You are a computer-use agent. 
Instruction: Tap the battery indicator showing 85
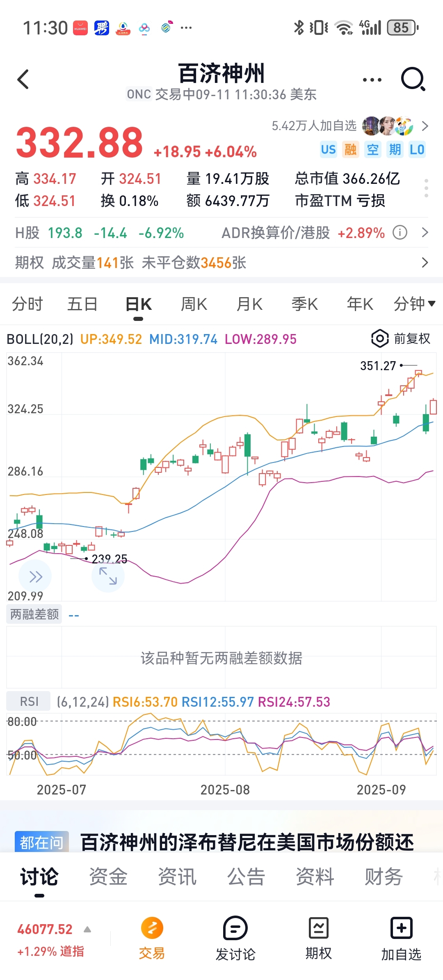[403, 27]
